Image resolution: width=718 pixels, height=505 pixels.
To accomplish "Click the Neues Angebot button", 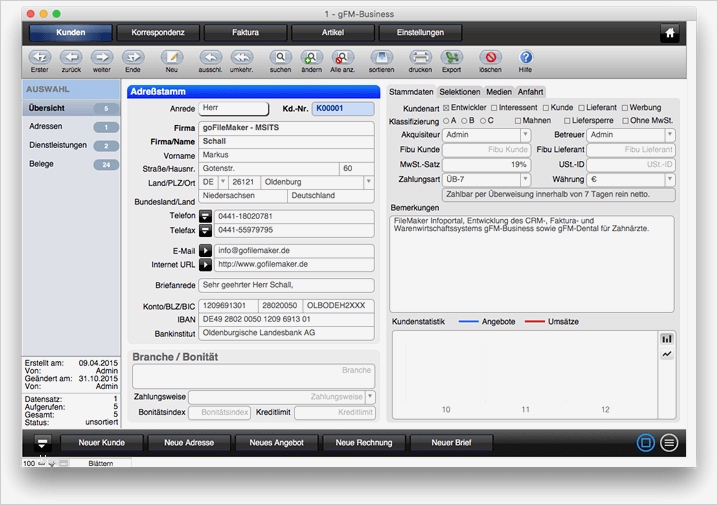I will pos(276,442).
